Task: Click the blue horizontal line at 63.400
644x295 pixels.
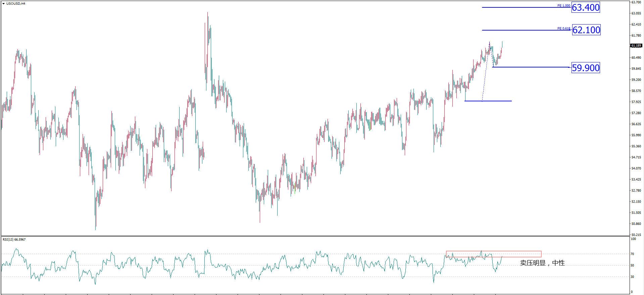Action: point(526,7)
